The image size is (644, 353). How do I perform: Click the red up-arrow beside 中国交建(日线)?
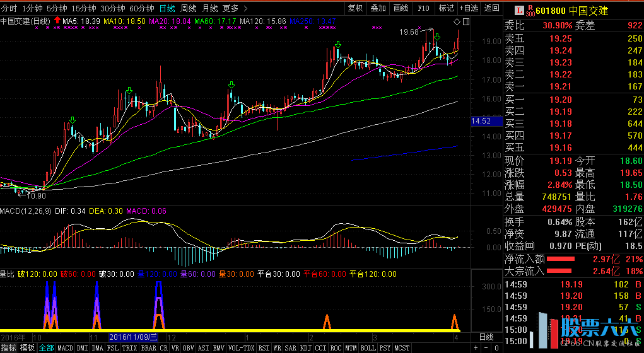(x=57, y=20)
